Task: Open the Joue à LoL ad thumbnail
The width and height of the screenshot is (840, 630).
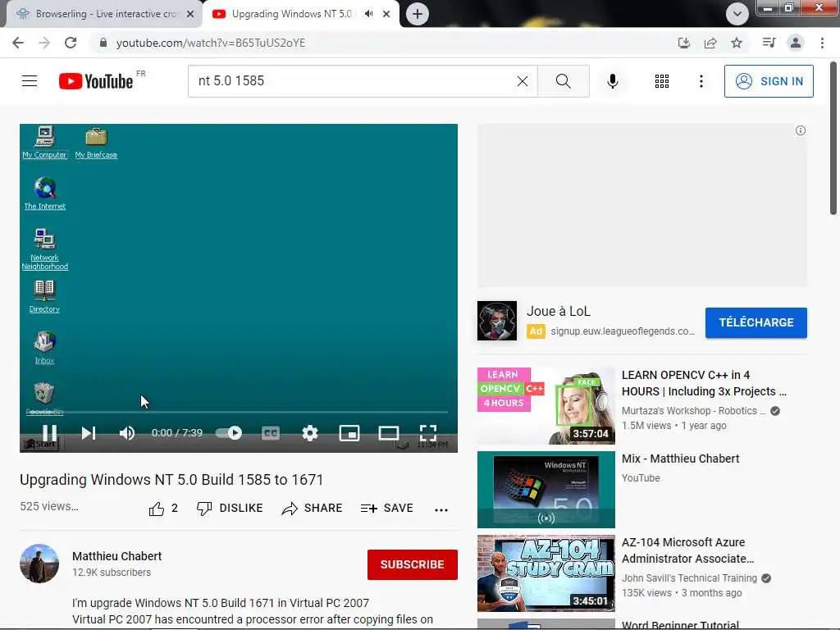Action: [x=496, y=321]
